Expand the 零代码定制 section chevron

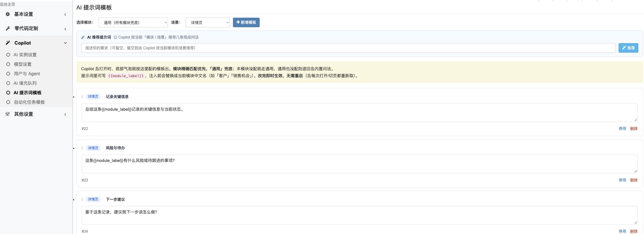65,29
